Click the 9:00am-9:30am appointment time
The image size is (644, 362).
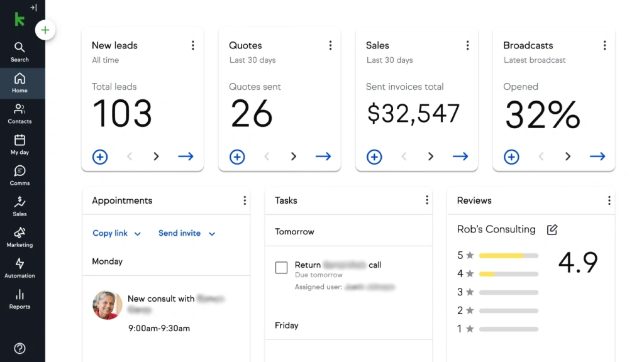tap(159, 328)
